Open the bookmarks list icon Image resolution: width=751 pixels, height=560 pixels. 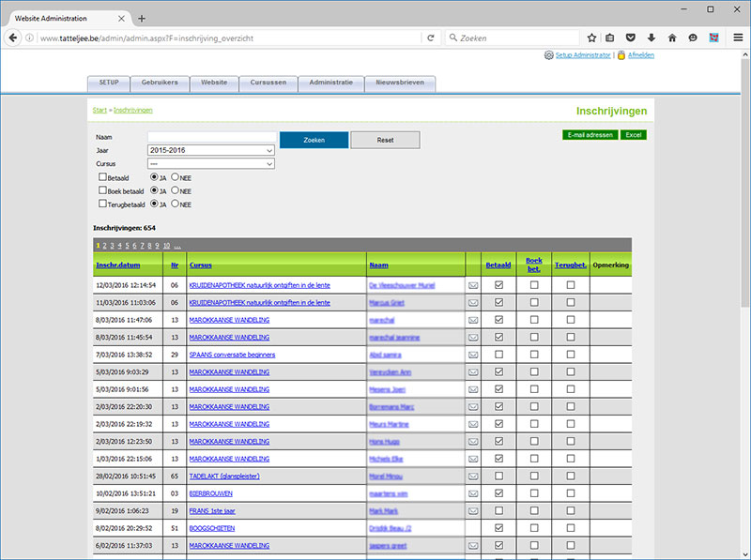pyautogui.click(x=609, y=38)
